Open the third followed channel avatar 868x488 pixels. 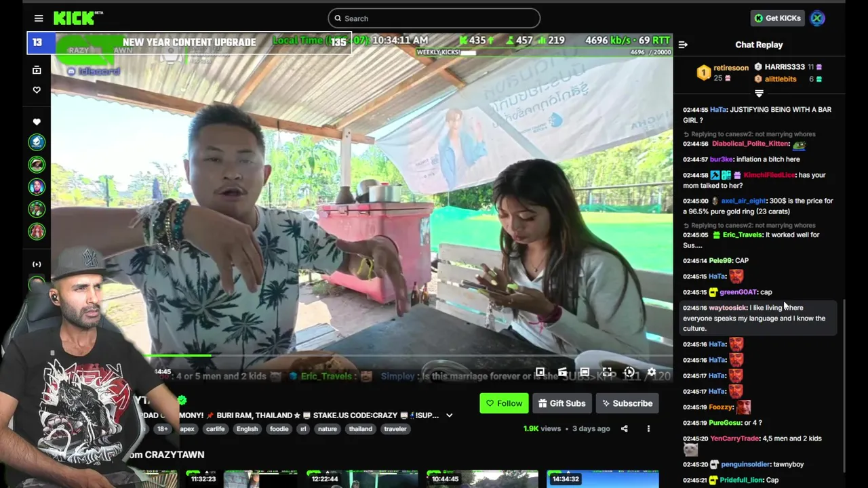pos(37,186)
